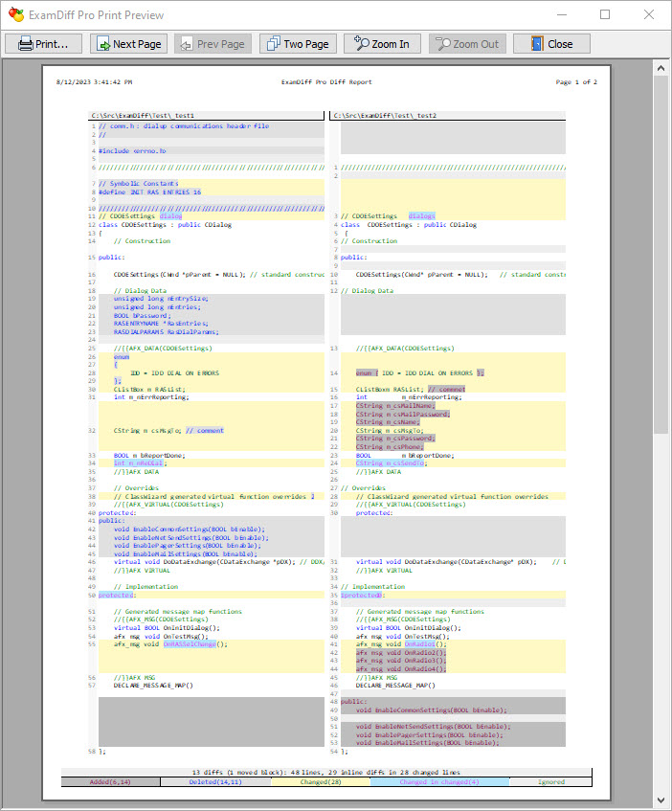Click the vertical scrollbar up arrow
Image resolution: width=672 pixels, height=811 pixels.
pos(661,68)
